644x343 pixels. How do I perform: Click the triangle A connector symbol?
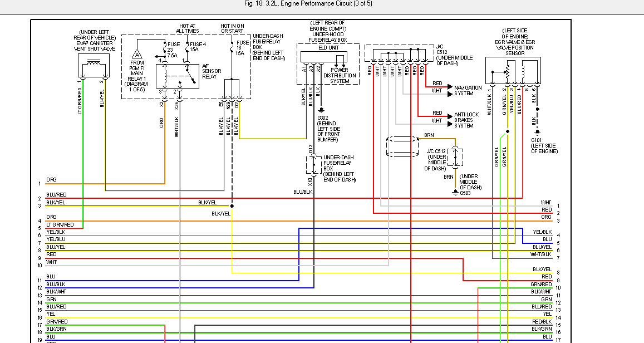pos(137,55)
